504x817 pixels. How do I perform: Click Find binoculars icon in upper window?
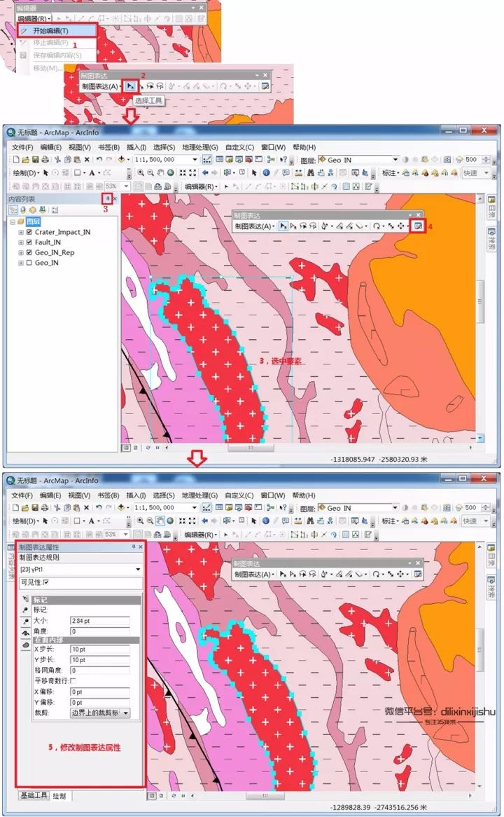tap(310, 172)
